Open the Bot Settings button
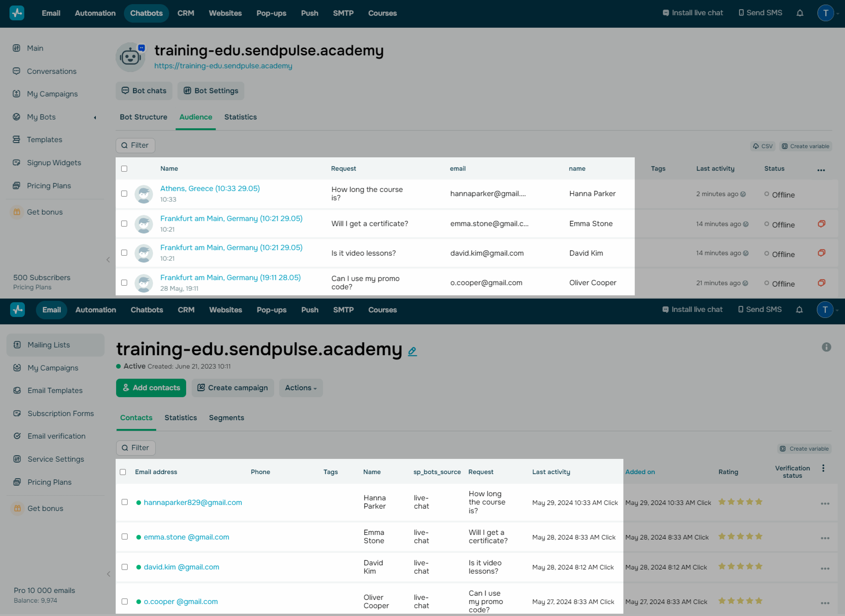This screenshot has height=616, width=845. tap(211, 91)
